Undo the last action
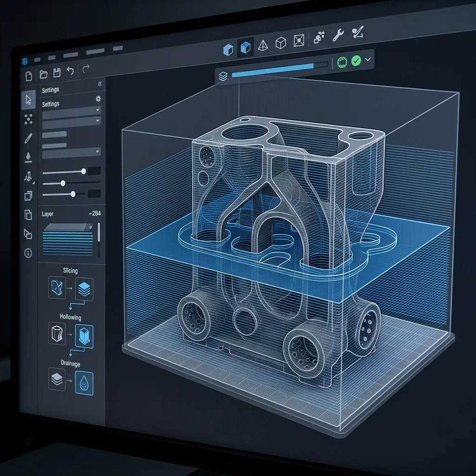This screenshot has width=476, height=476. point(70,71)
